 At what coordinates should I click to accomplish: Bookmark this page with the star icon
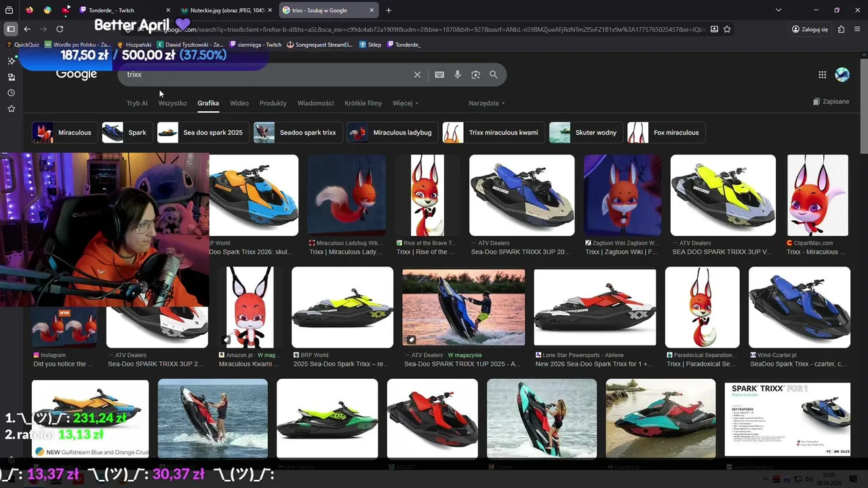coord(727,29)
